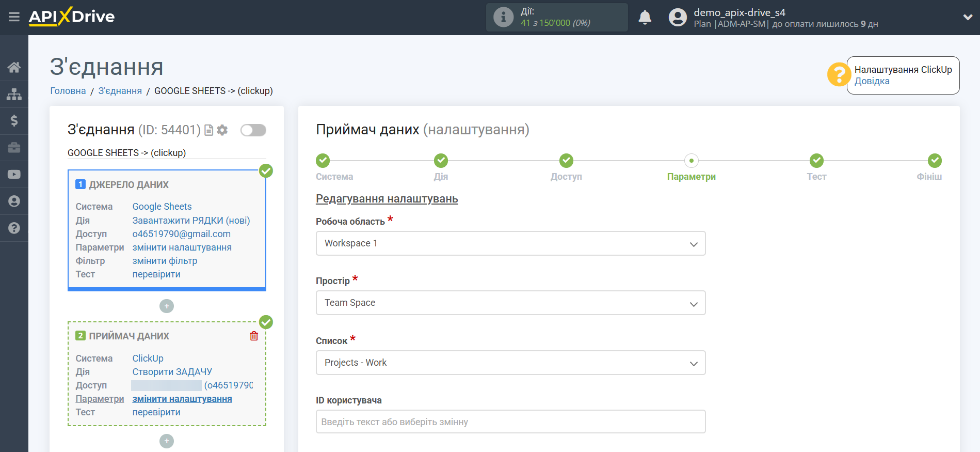
Task: Open the hamburger menu
Action: (x=14, y=17)
